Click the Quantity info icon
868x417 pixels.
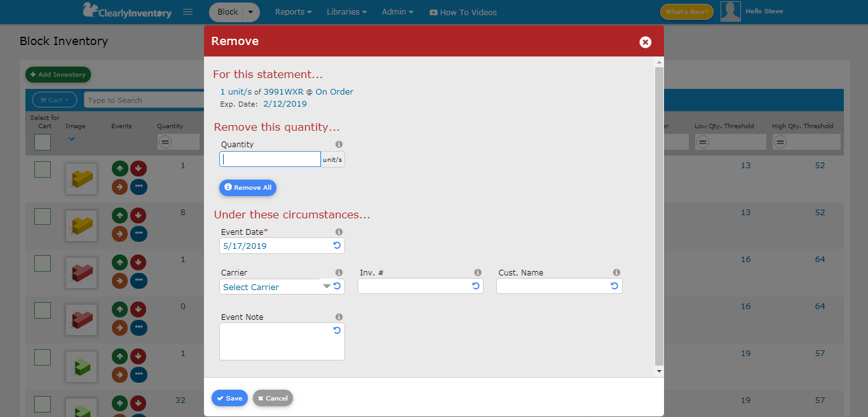(339, 145)
